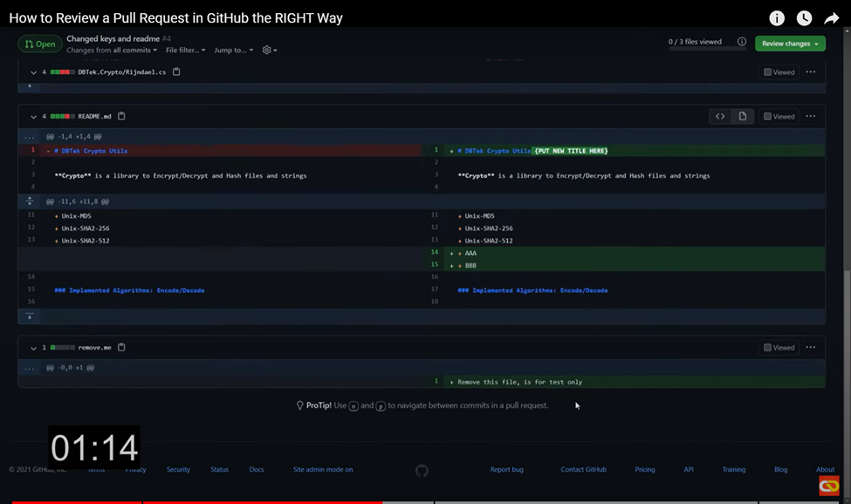Copy the README.md file path
The width and height of the screenshot is (851, 504).
click(x=121, y=116)
